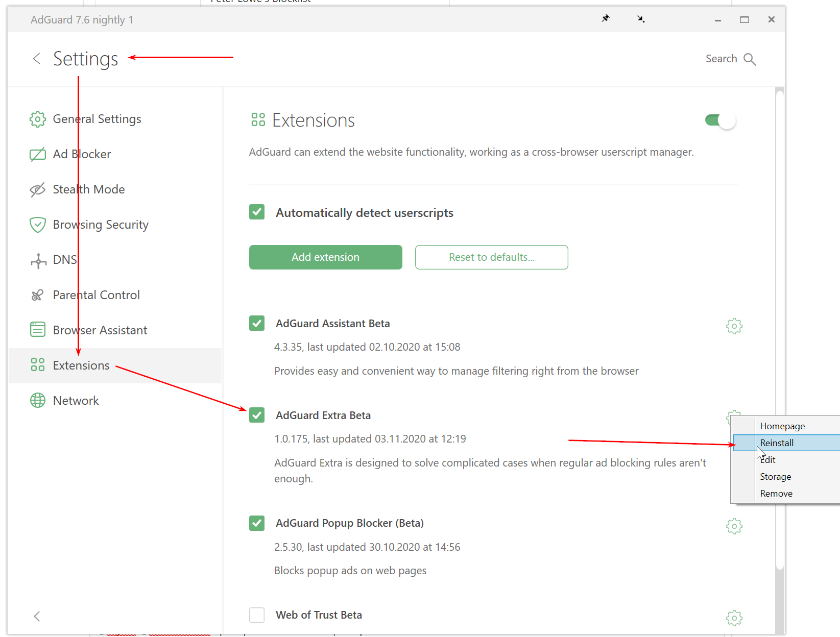Uncheck Automatically detect userscripts
This screenshot has width=840, height=637.
pos(257,212)
